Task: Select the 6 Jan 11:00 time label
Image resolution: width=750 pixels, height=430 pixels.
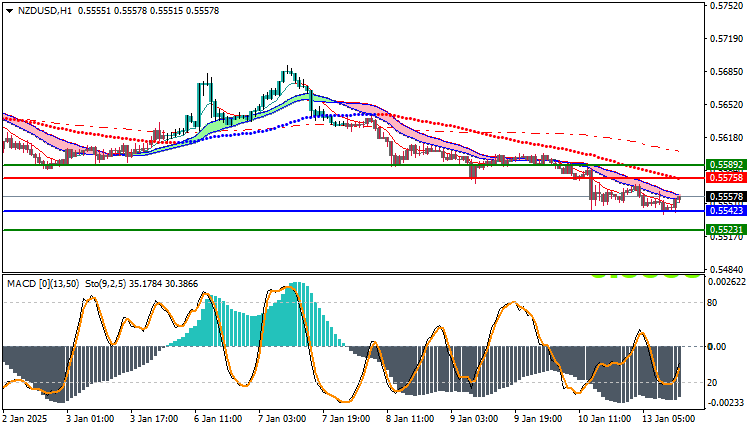Action: coord(218,419)
